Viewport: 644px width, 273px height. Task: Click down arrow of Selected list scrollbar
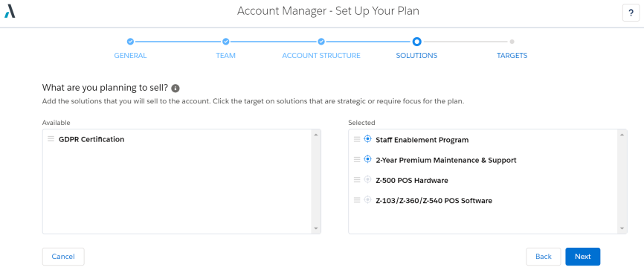pyautogui.click(x=622, y=228)
